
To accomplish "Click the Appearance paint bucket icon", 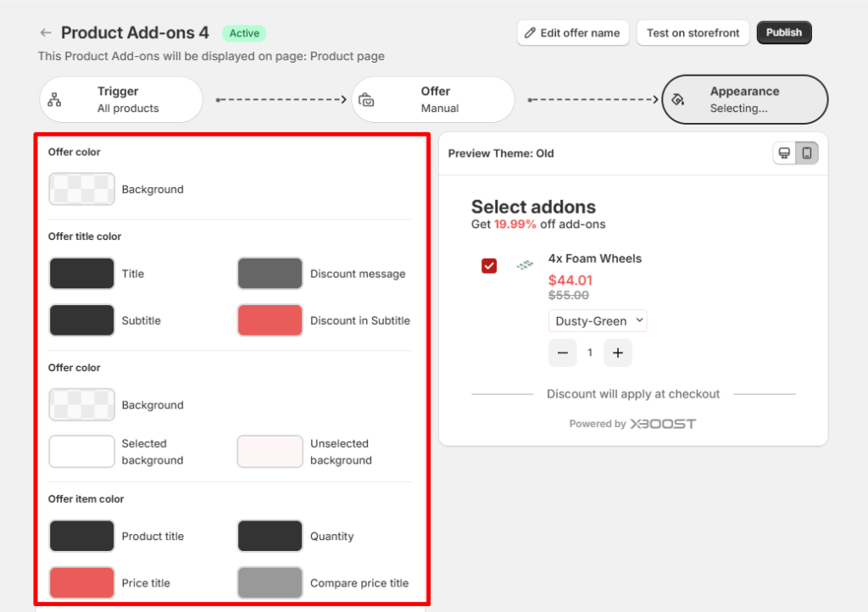I will (677, 100).
